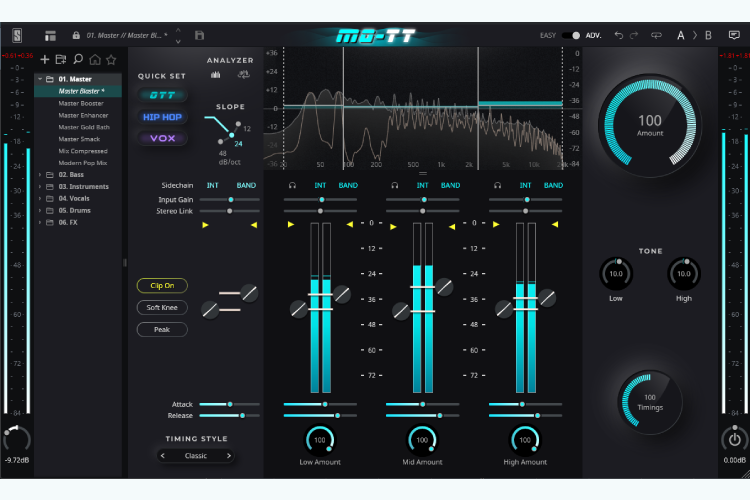Load the Master Smack preset
Viewport: 750px width, 500px height.
[79, 139]
